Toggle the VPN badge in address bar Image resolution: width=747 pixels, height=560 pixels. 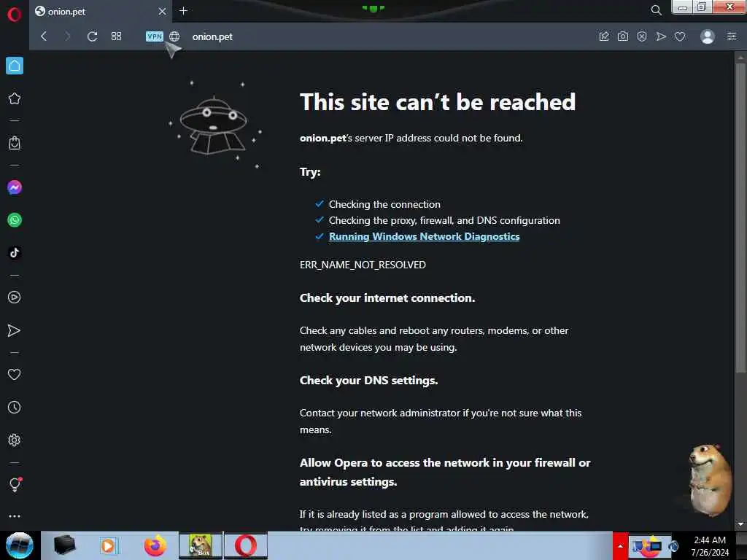[x=155, y=36]
